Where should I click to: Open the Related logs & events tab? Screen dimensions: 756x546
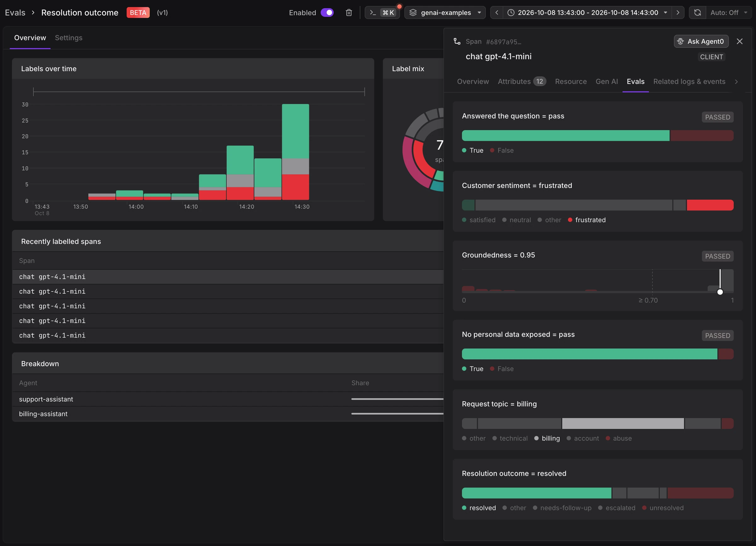689,82
